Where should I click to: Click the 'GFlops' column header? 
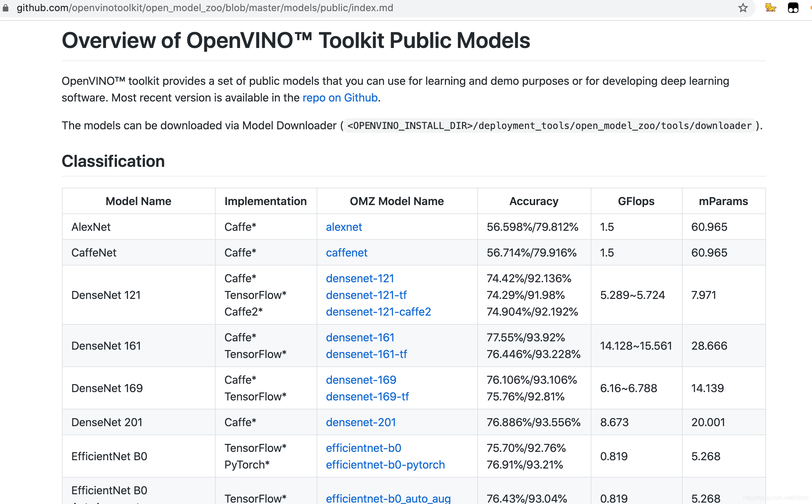click(x=636, y=201)
